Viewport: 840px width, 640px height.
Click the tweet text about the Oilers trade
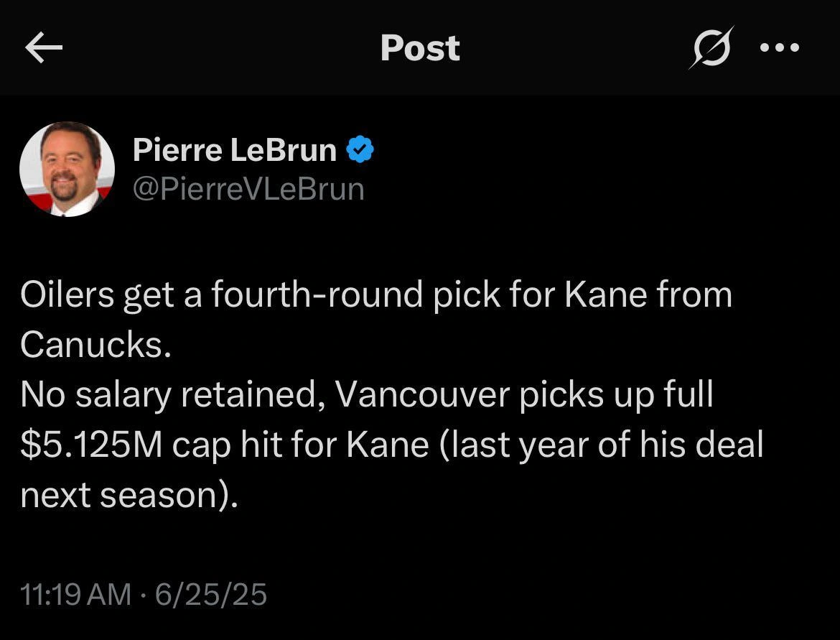(376, 294)
